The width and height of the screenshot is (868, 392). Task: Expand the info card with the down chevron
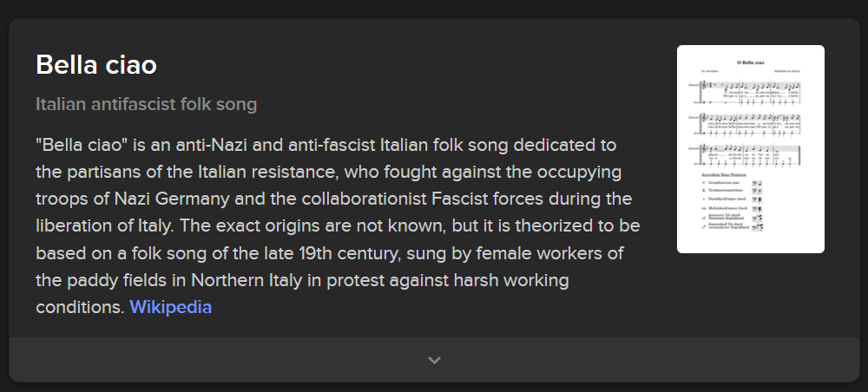tap(434, 360)
